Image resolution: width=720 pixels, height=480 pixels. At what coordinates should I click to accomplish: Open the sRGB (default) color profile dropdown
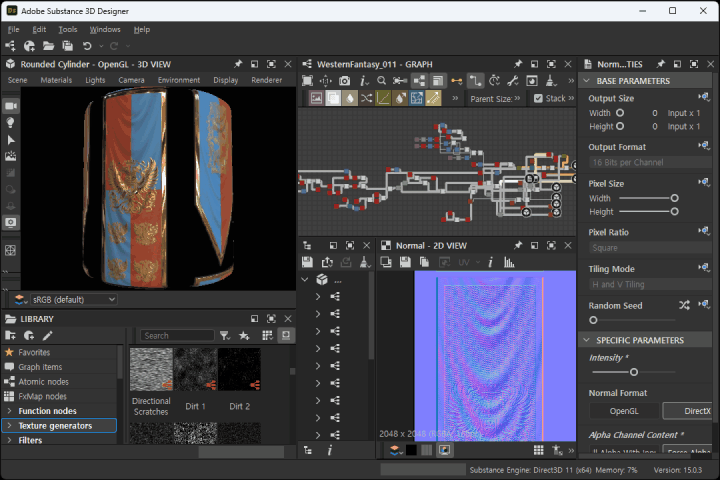pyautogui.click(x=73, y=299)
